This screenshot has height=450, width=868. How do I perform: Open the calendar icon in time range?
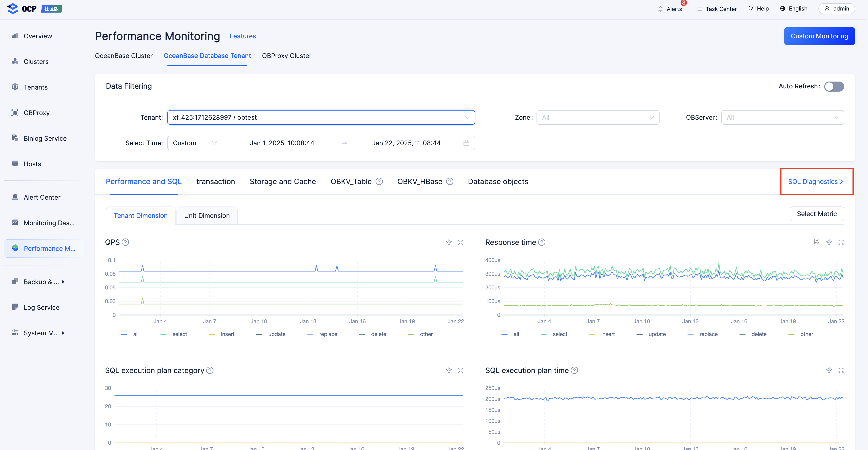tap(466, 143)
